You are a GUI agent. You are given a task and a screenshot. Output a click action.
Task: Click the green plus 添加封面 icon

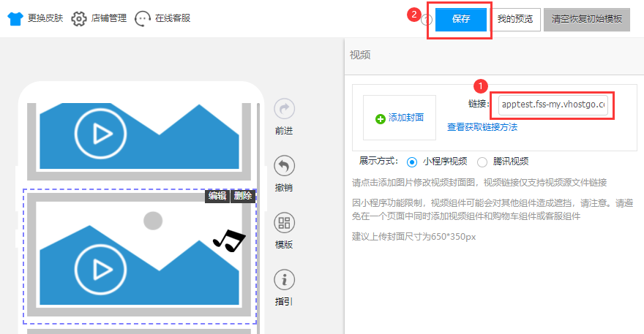click(x=380, y=118)
